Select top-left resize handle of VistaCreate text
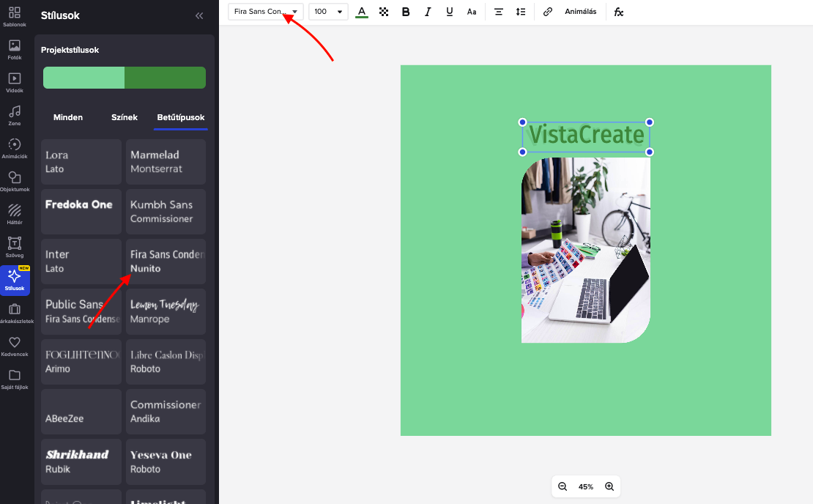The width and height of the screenshot is (813, 504). (523, 122)
